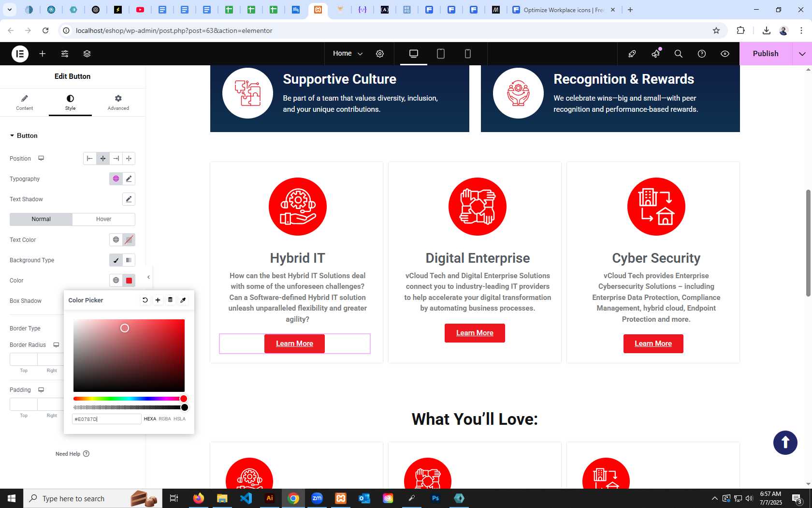Align button position right
This screenshot has width=812, height=508.
(116, 158)
